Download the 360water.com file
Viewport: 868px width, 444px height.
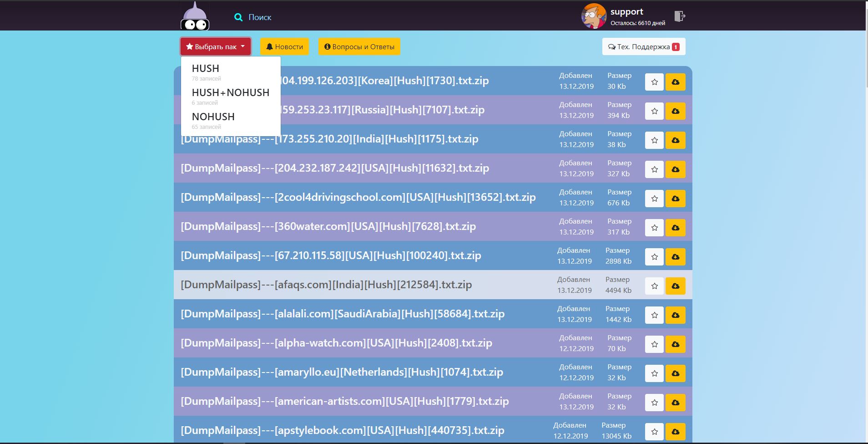(675, 228)
